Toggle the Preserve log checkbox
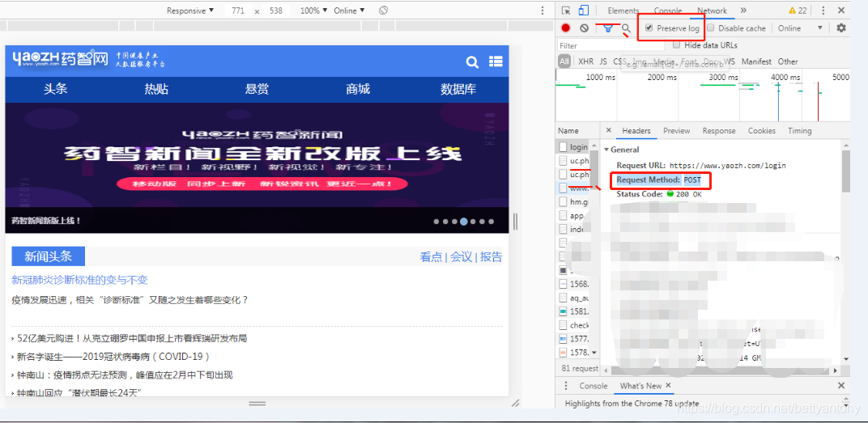 coord(649,27)
